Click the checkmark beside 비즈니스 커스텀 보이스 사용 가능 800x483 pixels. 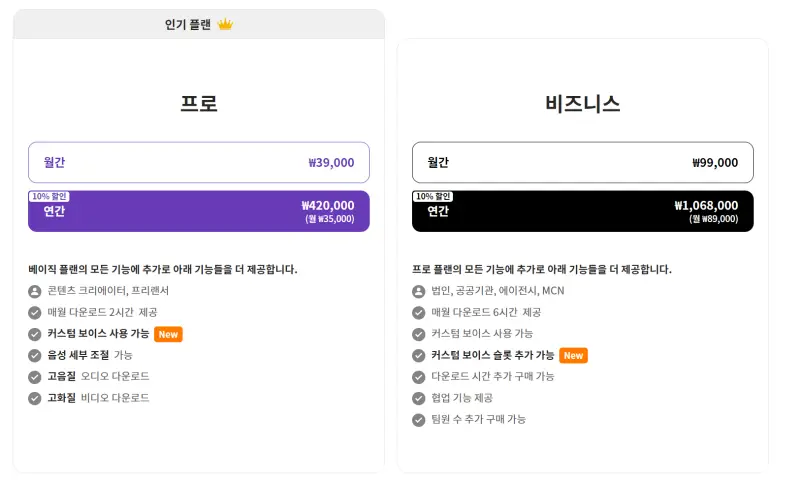tap(418, 334)
